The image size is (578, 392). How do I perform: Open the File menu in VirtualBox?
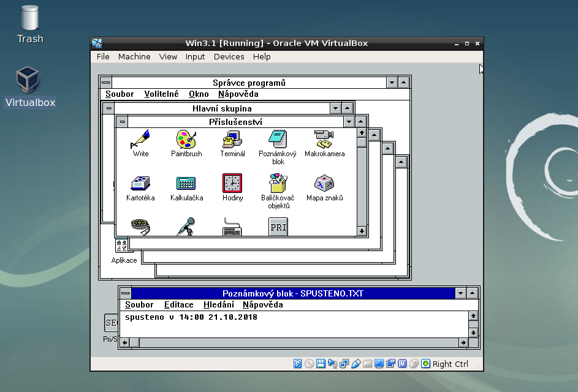tap(103, 57)
